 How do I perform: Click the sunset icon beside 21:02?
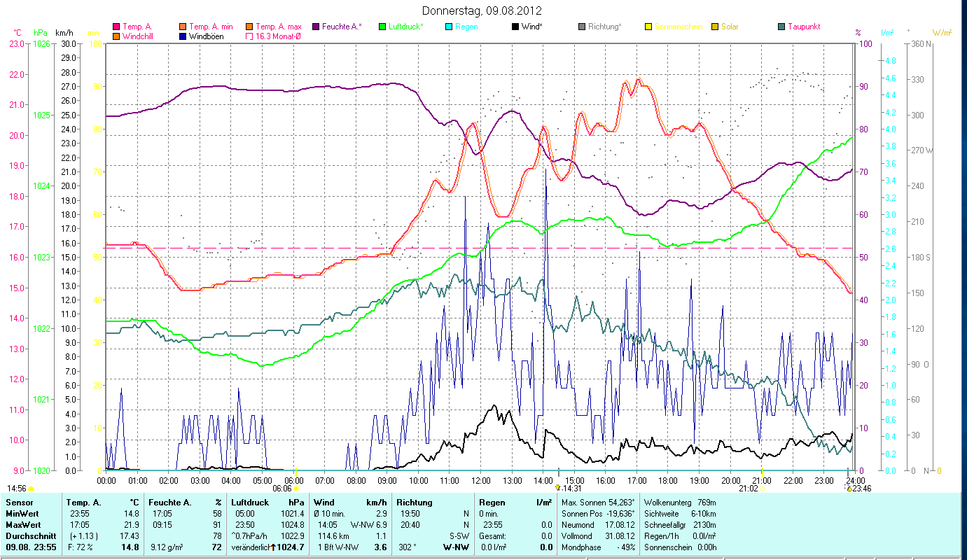pyautogui.click(x=762, y=488)
